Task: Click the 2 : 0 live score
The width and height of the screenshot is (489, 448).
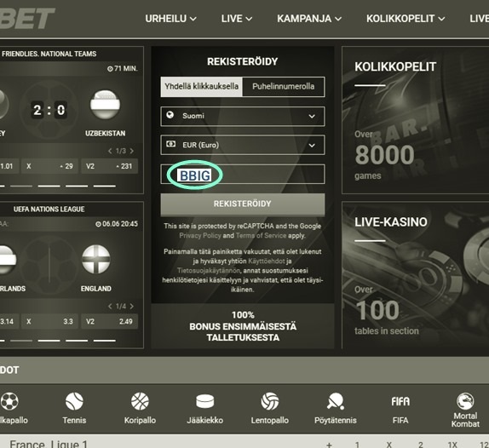Action: [49, 110]
